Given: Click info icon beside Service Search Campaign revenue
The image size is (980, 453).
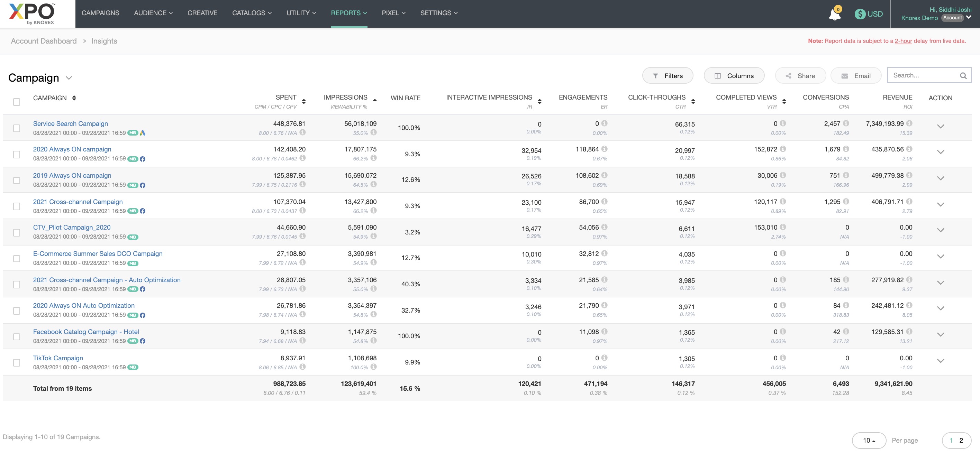Looking at the screenshot, I should pyautogui.click(x=909, y=123).
